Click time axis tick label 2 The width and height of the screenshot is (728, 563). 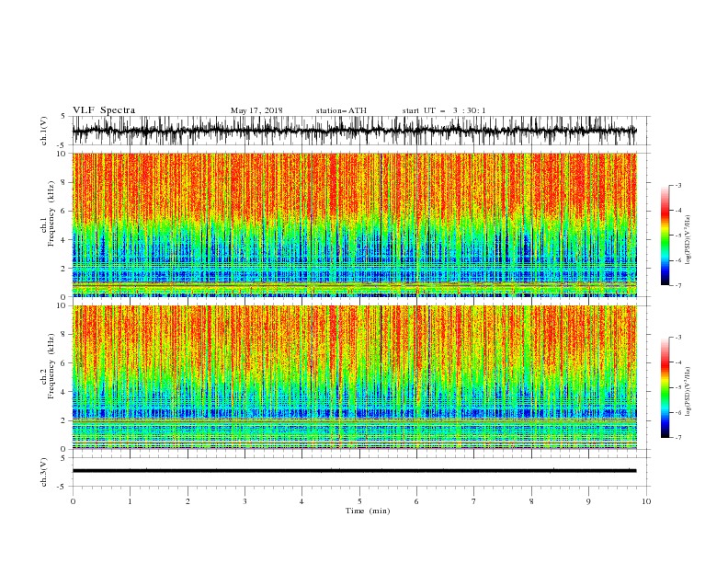188,501
